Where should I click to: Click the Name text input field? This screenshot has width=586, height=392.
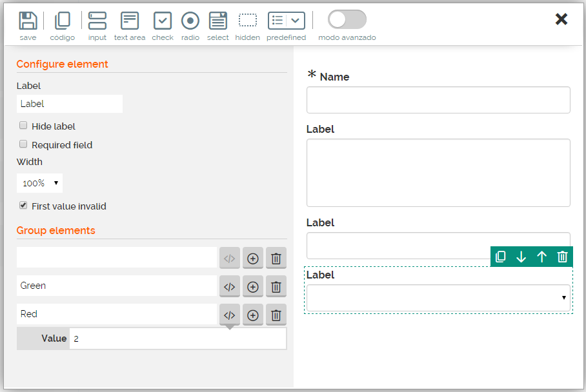(438, 100)
